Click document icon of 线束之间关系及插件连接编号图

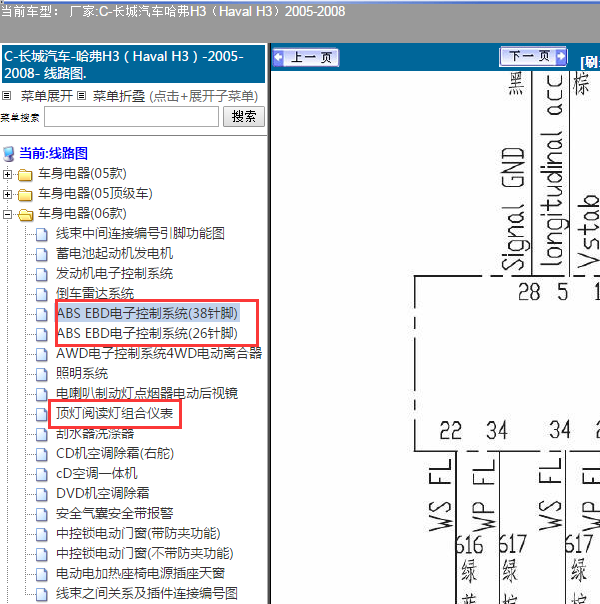42,595
